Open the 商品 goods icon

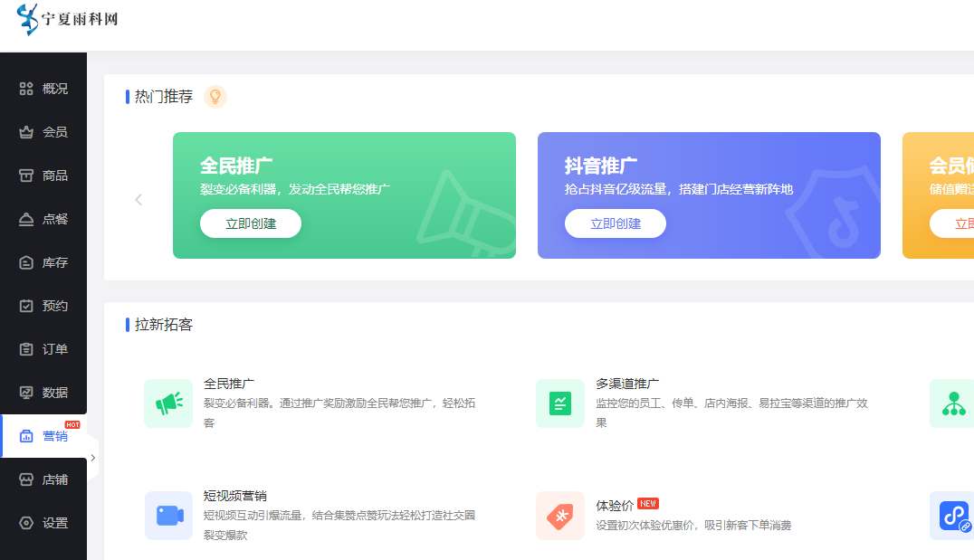26,176
